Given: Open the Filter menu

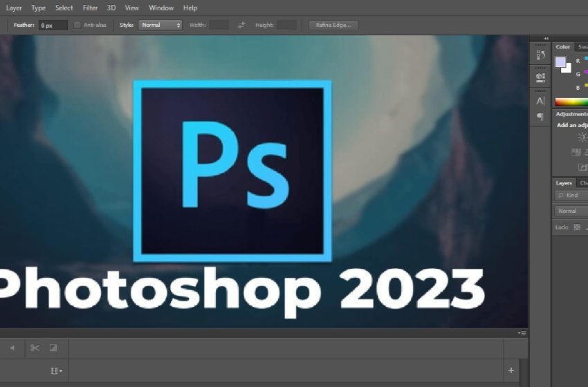Looking at the screenshot, I should [90, 8].
